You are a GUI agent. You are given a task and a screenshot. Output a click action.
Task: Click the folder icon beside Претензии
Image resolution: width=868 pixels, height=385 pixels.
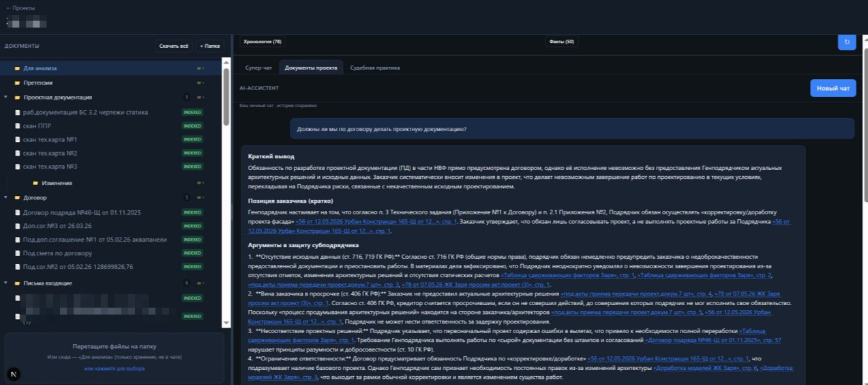[x=17, y=83]
